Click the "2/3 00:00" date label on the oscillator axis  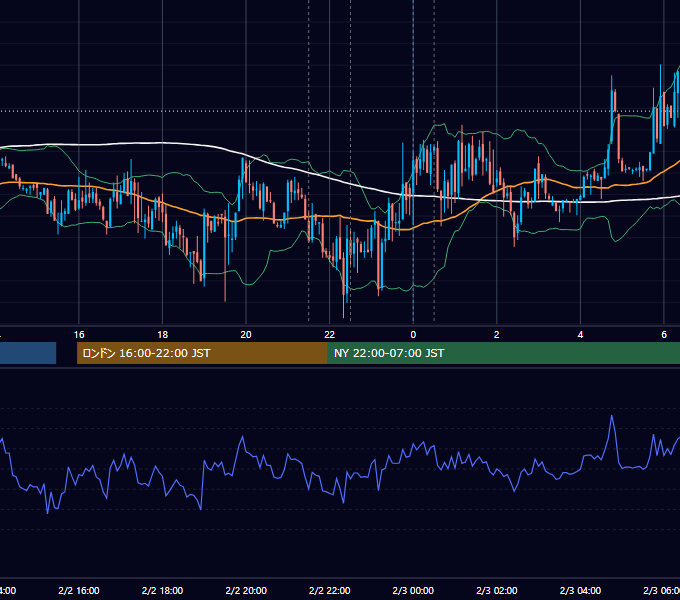click(413, 590)
